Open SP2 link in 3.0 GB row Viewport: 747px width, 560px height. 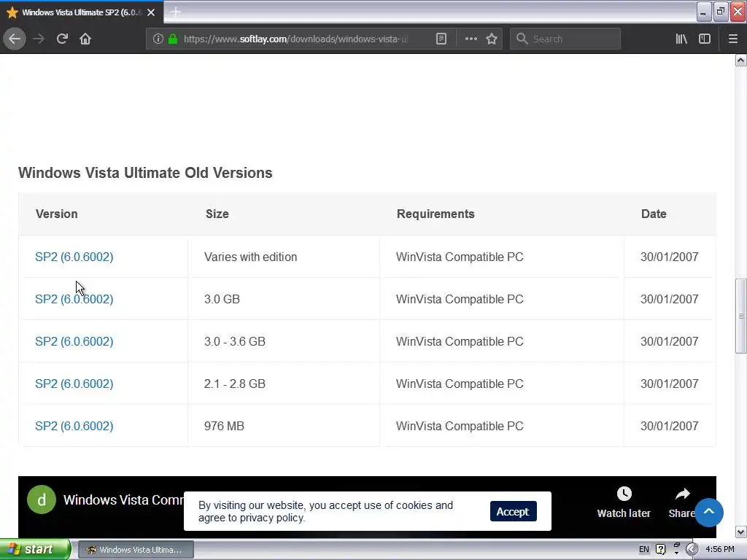[x=74, y=299]
